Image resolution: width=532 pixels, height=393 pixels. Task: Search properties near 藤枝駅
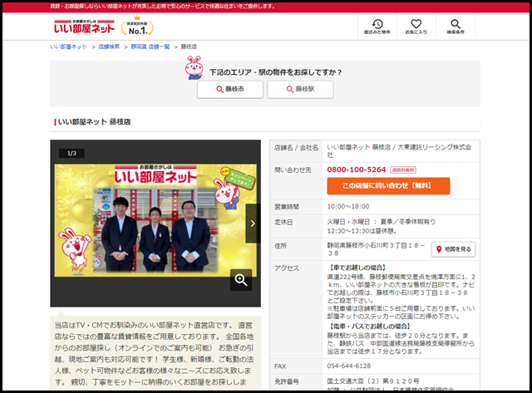tap(300, 89)
